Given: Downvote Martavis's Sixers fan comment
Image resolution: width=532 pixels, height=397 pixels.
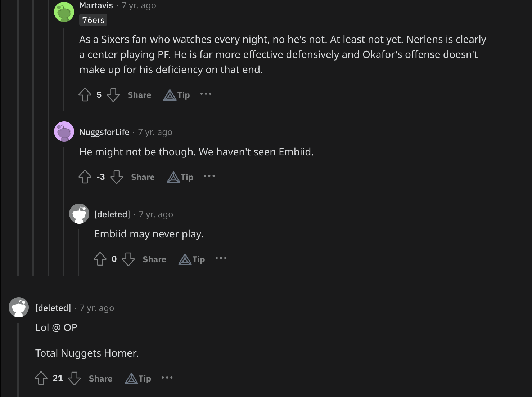Looking at the screenshot, I should 113,95.
